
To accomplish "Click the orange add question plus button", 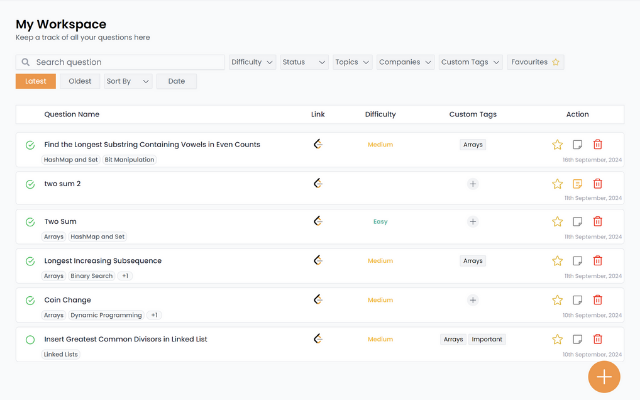I will [604, 376].
